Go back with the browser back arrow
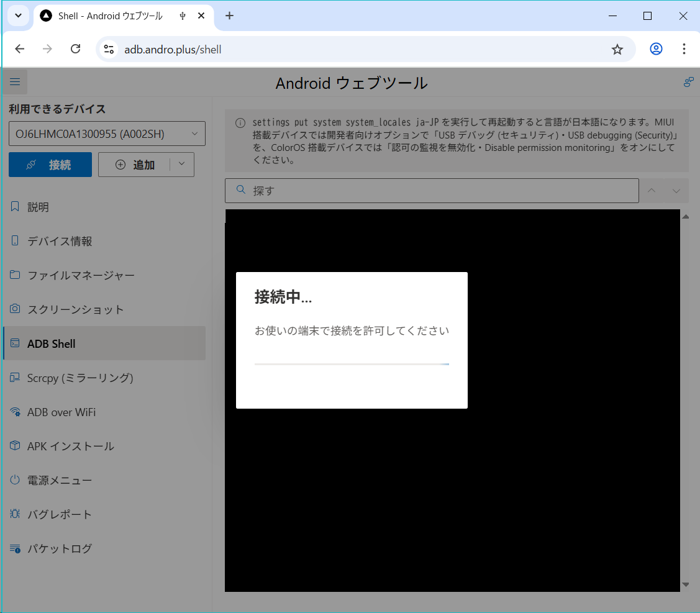This screenshot has width=700, height=613. (x=20, y=49)
